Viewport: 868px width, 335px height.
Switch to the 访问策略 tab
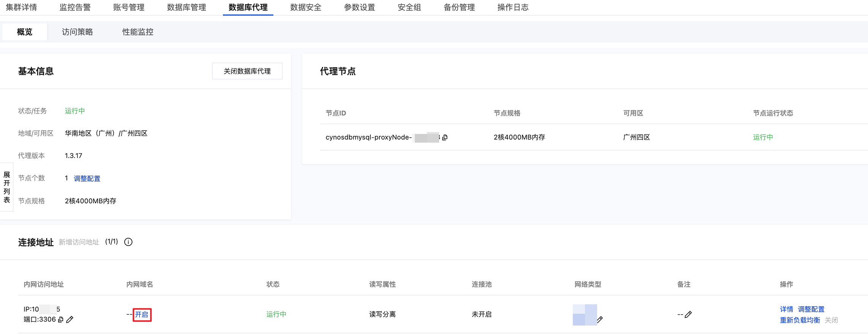(x=77, y=32)
